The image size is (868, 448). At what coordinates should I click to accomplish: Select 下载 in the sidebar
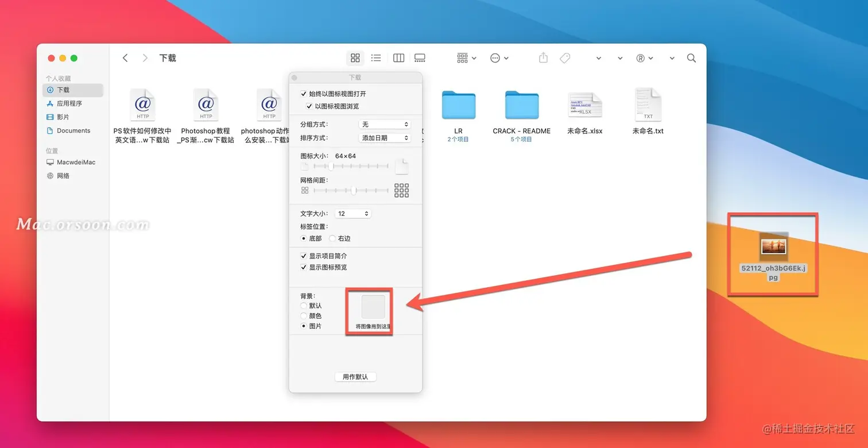(x=73, y=90)
